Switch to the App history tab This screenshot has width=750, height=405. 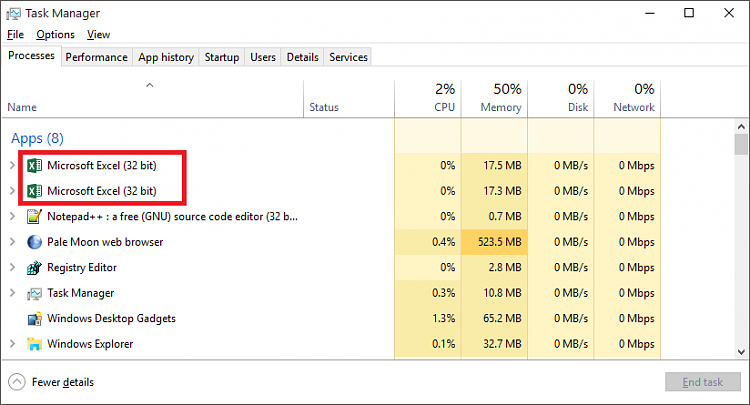click(x=166, y=57)
